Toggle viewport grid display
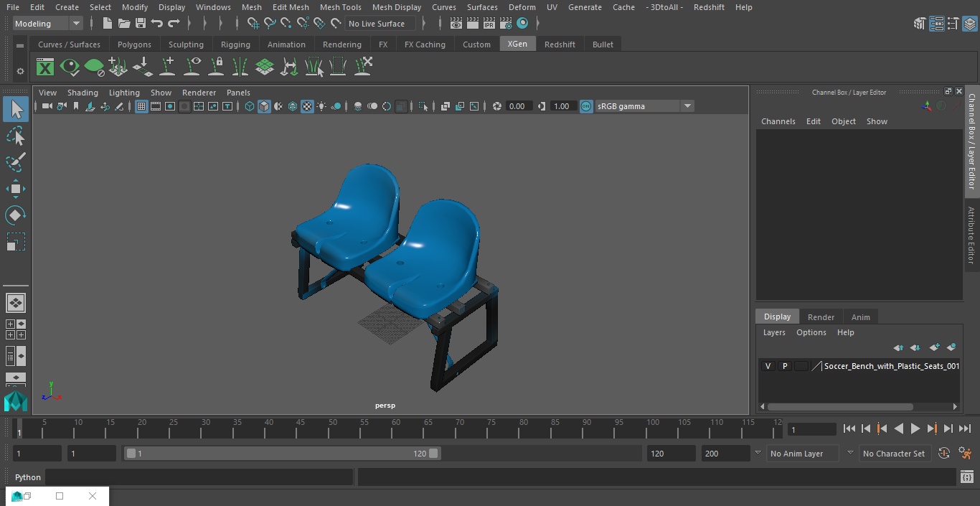The image size is (980, 506). click(141, 106)
